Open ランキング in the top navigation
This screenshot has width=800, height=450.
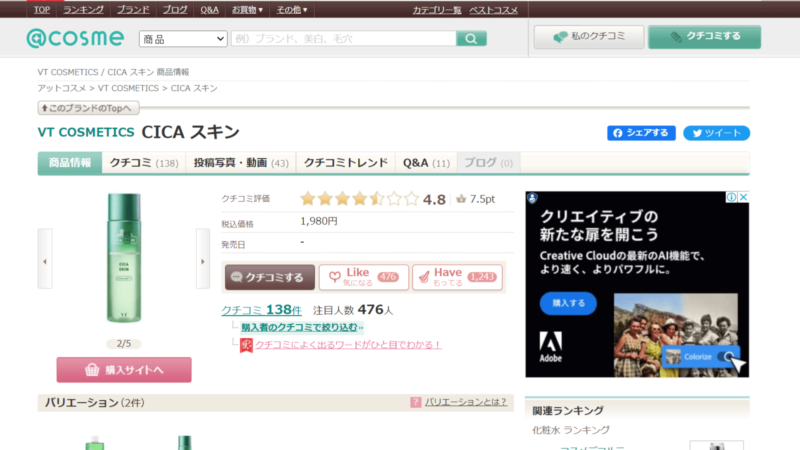pos(83,10)
